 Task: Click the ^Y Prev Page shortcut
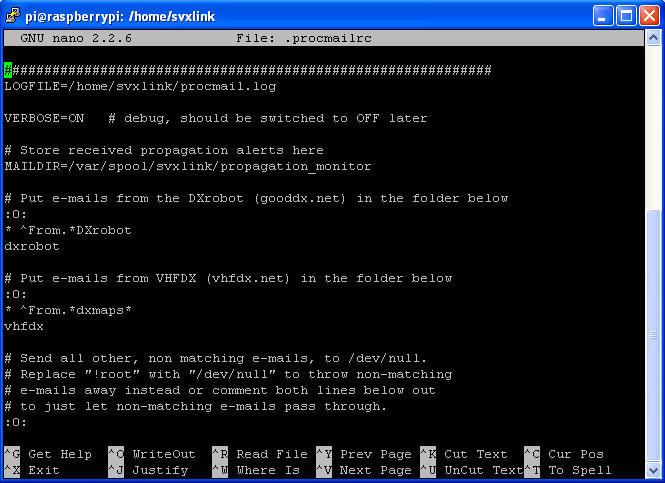(x=364, y=454)
